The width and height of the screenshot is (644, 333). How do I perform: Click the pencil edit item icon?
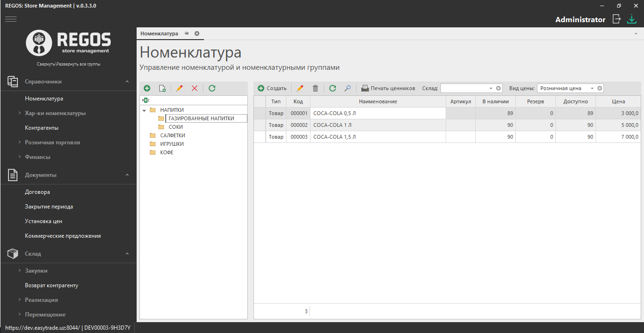(300, 88)
